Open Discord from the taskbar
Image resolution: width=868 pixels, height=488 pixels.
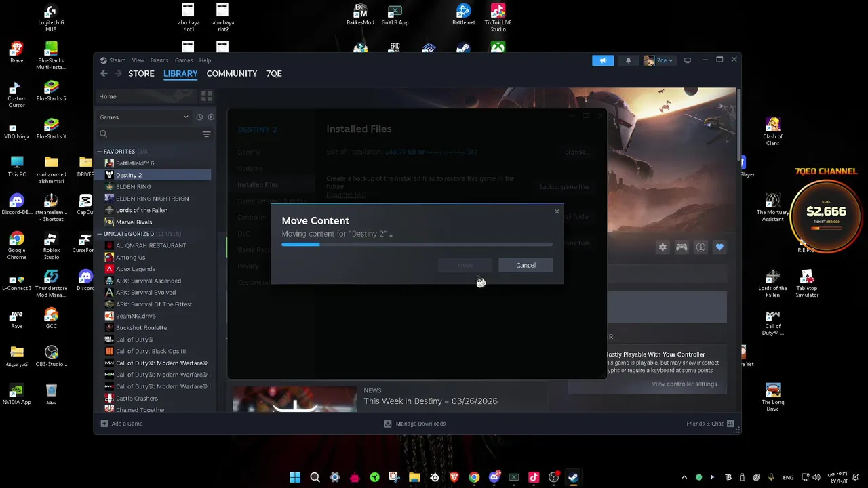click(494, 477)
